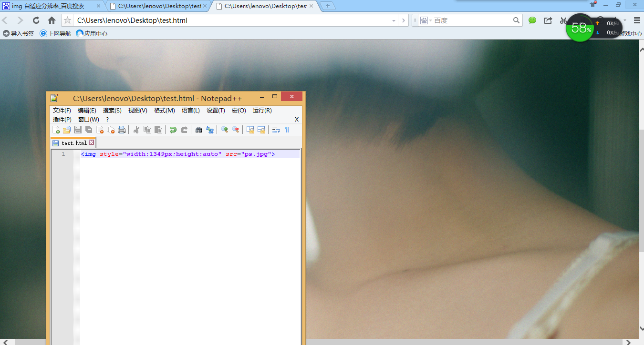Toggle word wrap in Notepad++ toolbar

click(276, 130)
